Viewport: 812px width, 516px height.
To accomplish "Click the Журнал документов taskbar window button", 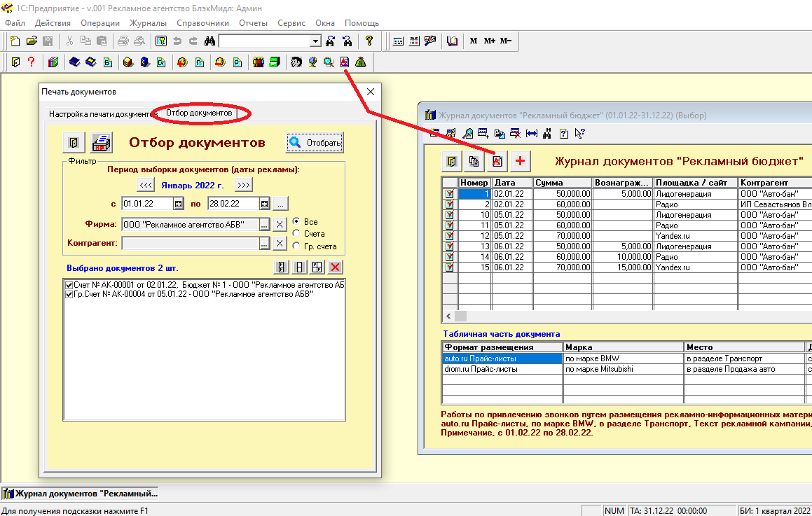I will click(81, 493).
